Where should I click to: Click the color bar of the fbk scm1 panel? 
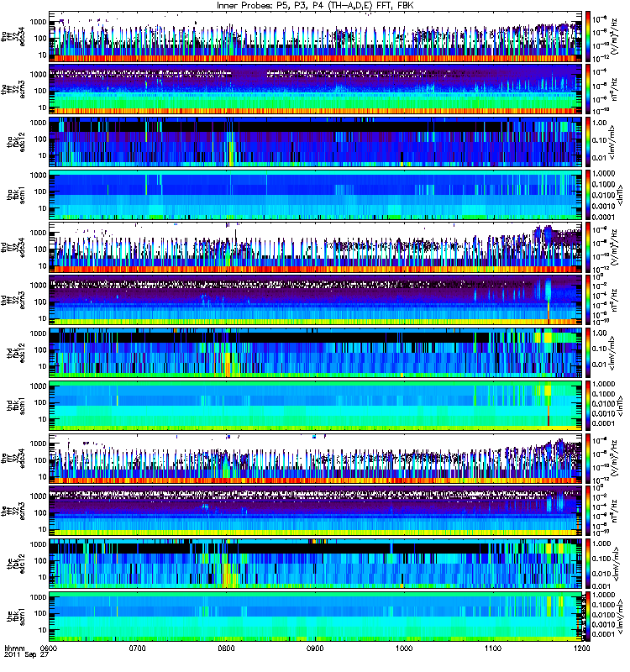coord(587,617)
